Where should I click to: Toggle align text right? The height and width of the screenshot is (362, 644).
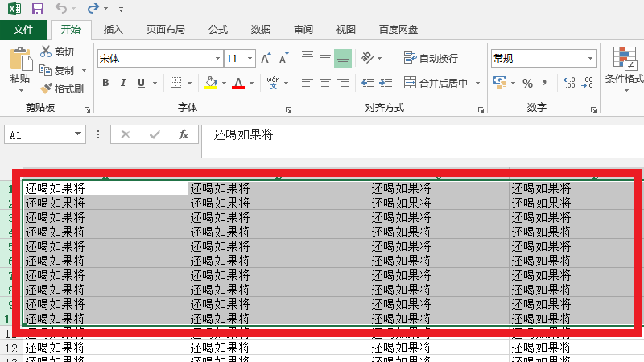[x=343, y=83]
